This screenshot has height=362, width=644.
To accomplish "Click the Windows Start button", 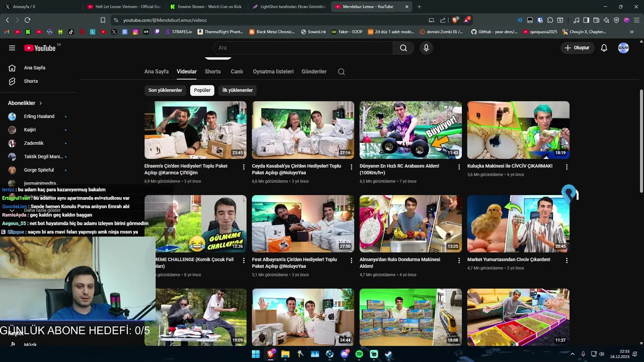I will coord(256,354).
